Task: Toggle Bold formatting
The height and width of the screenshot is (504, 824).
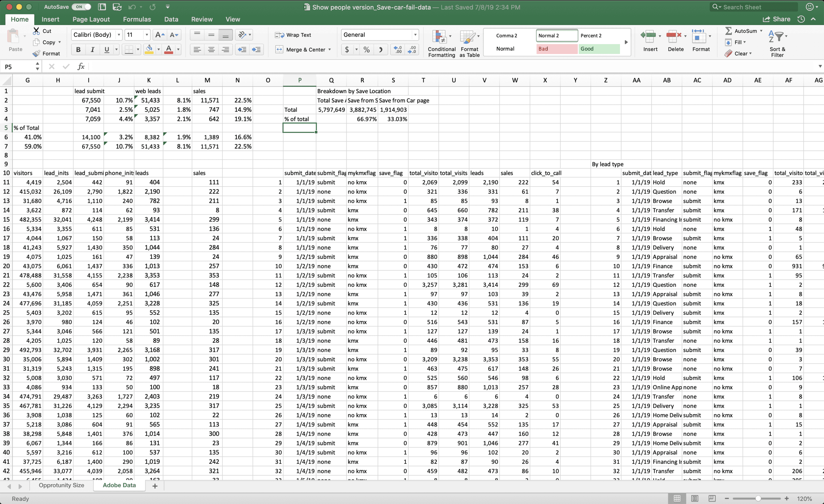Action: [x=78, y=49]
